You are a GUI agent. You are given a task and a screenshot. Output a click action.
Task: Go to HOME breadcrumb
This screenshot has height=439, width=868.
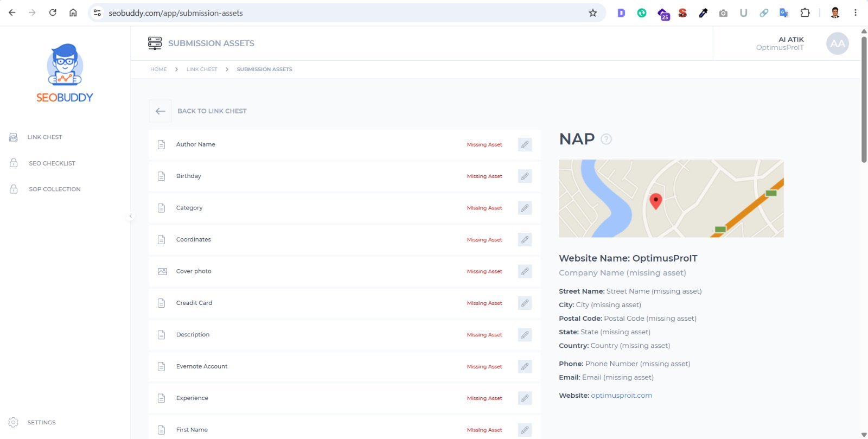(158, 69)
